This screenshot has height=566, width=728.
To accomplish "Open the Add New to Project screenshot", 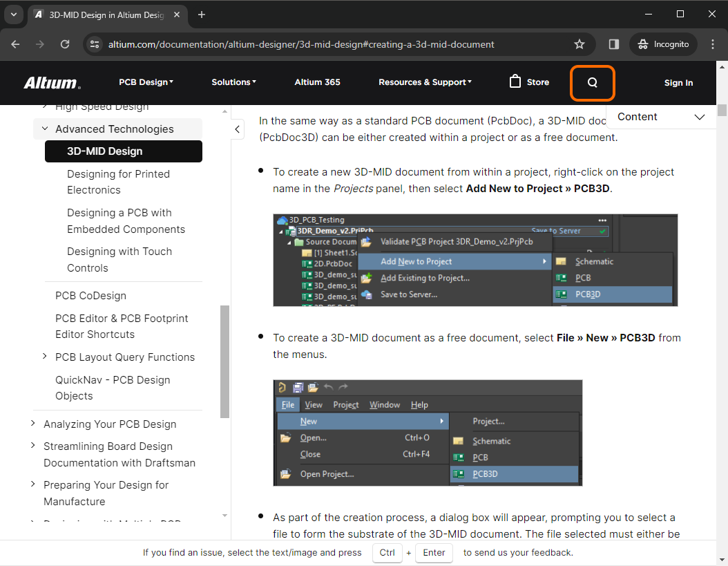I will 475,261.
